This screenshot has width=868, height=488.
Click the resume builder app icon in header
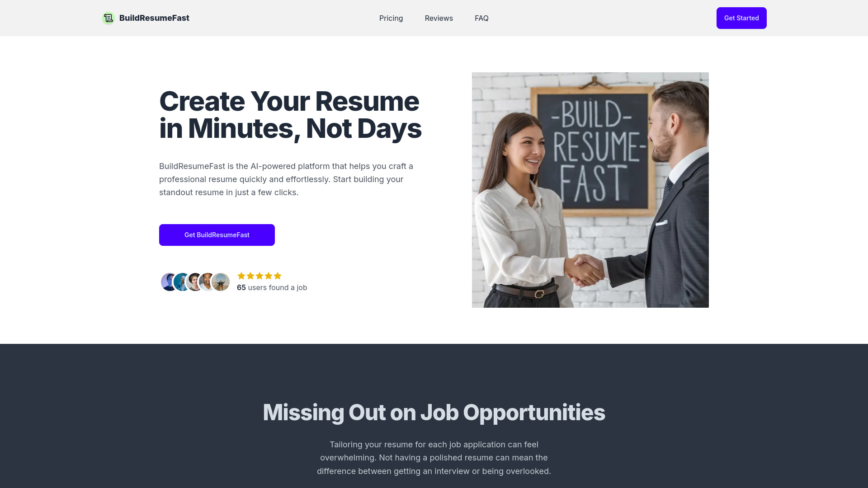point(108,18)
